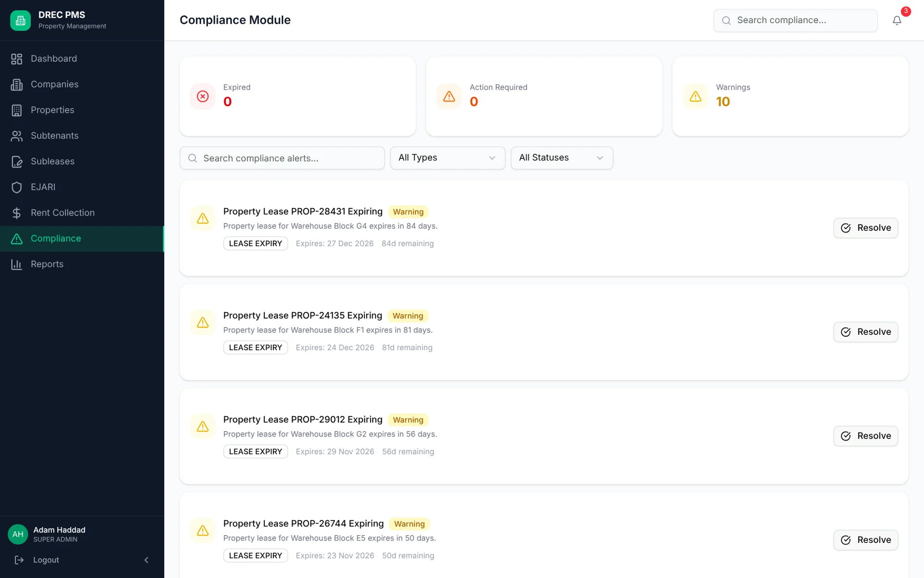
Task: Click the DREC PMS building logo icon
Action: [20, 20]
